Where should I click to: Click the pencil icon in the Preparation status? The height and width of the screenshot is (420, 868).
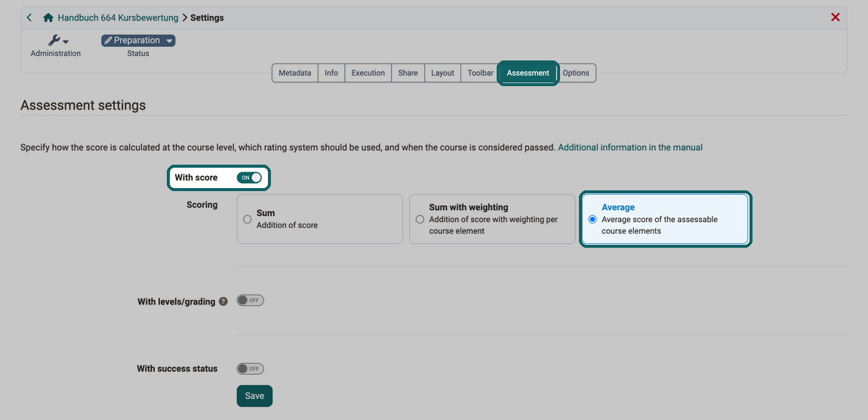point(108,41)
